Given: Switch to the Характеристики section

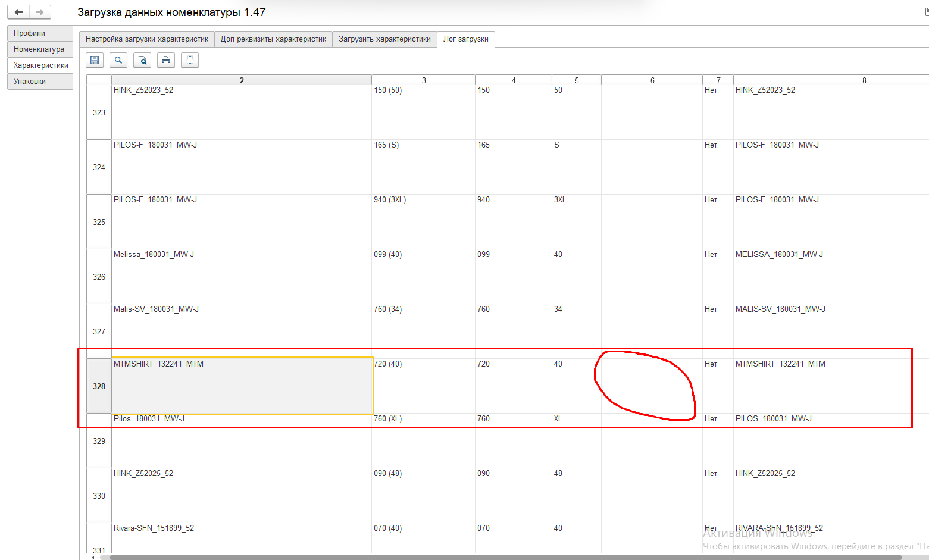Looking at the screenshot, I should coord(40,65).
